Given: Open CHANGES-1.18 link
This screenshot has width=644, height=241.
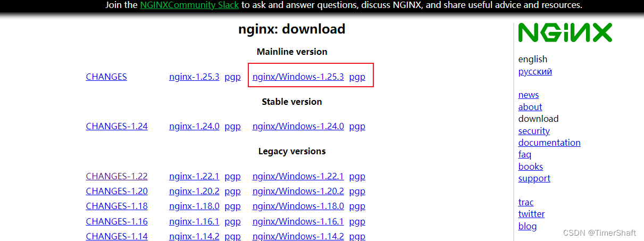Looking at the screenshot, I should [x=116, y=206].
